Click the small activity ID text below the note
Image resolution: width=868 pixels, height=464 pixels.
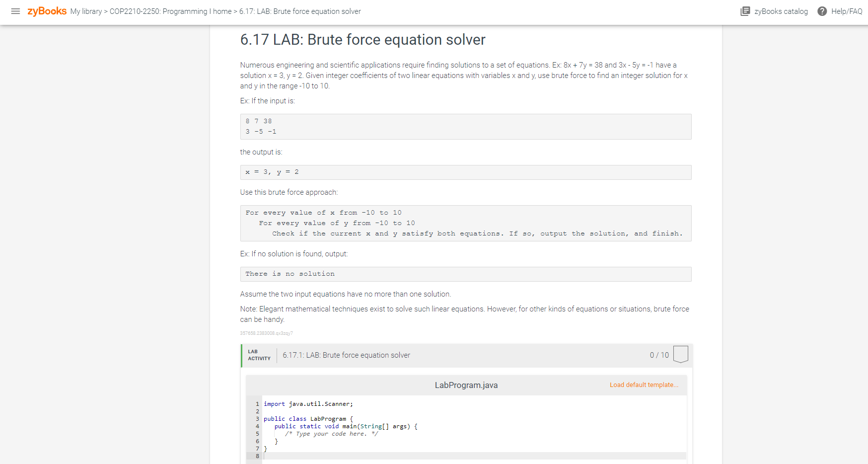tap(267, 333)
